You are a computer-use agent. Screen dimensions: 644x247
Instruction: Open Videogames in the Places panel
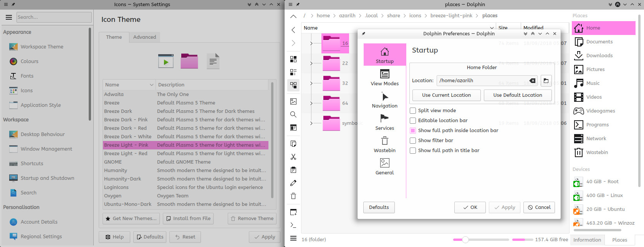[604, 111]
